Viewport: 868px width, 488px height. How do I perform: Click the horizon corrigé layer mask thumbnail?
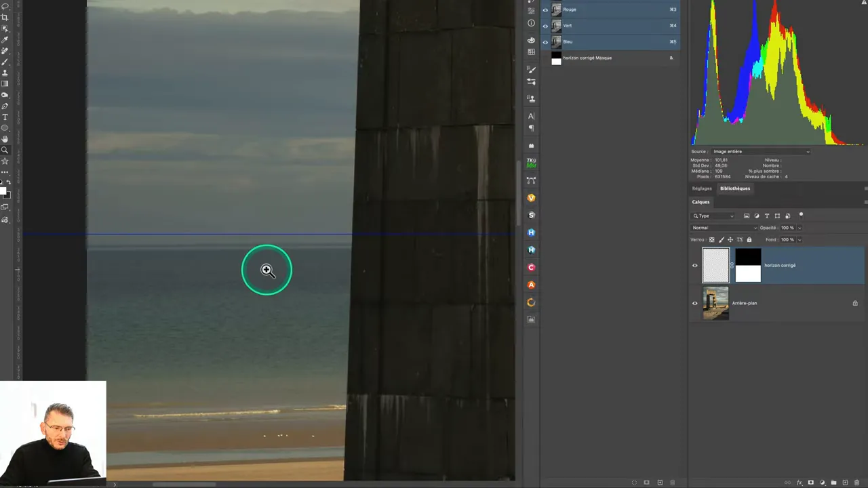click(748, 265)
